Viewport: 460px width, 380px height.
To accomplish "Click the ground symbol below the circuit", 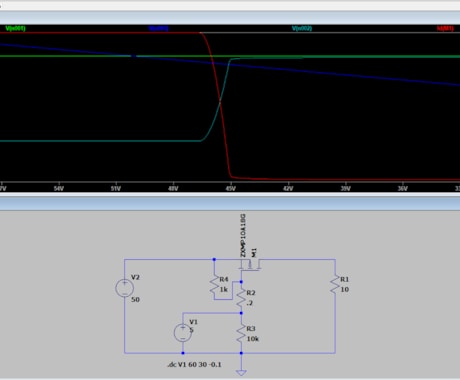I will pyautogui.click(x=241, y=372).
